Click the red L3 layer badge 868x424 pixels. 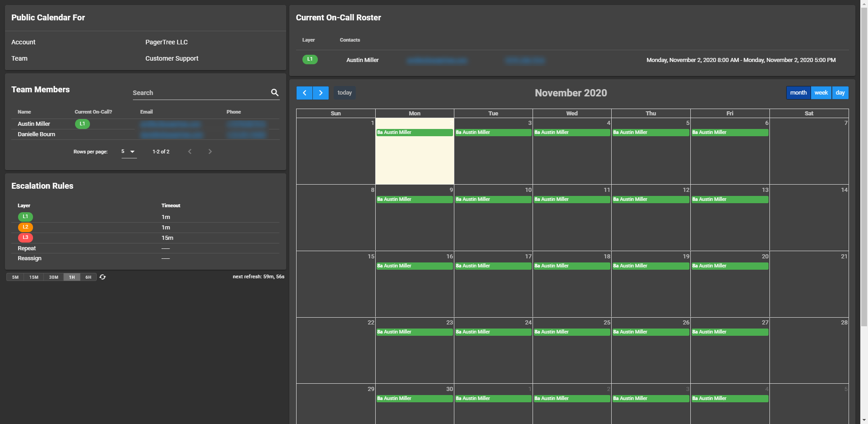click(25, 238)
